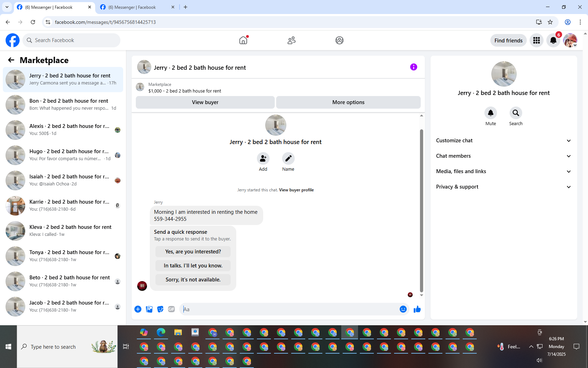Open the Isaiah conversation in the list
Viewport: 588px width, 368px height.
coord(63,180)
